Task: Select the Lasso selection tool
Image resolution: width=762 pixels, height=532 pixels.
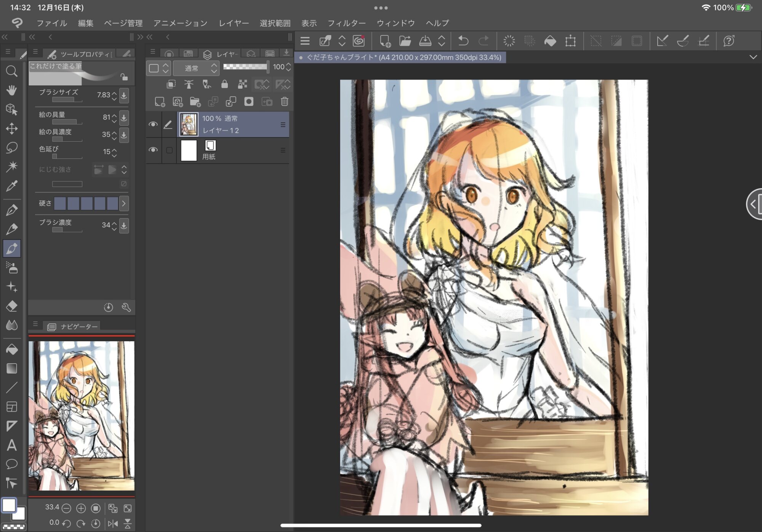Action: [11, 147]
